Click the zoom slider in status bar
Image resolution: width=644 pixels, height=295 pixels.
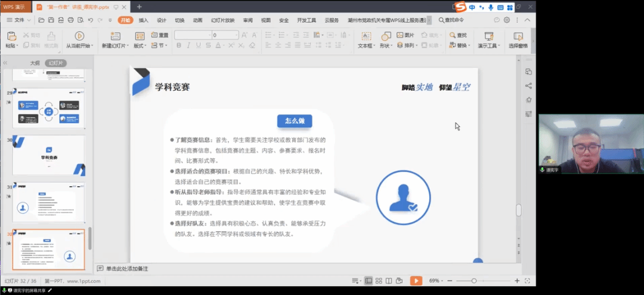click(x=474, y=281)
